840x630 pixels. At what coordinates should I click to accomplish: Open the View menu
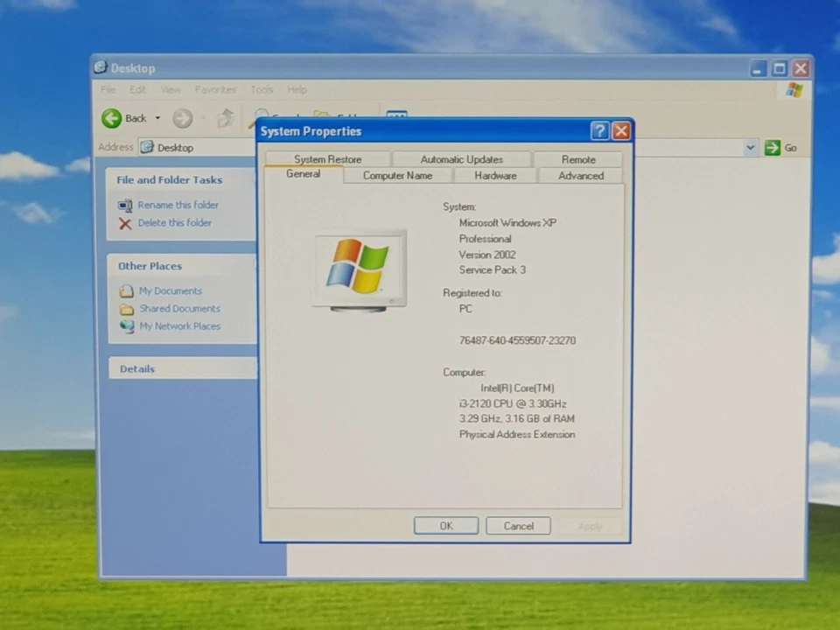tap(171, 89)
